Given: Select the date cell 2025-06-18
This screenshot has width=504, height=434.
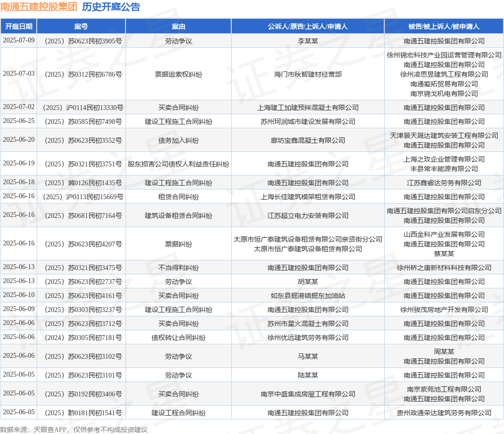Looking at the screenshot, I should click(x=19, y=182).
